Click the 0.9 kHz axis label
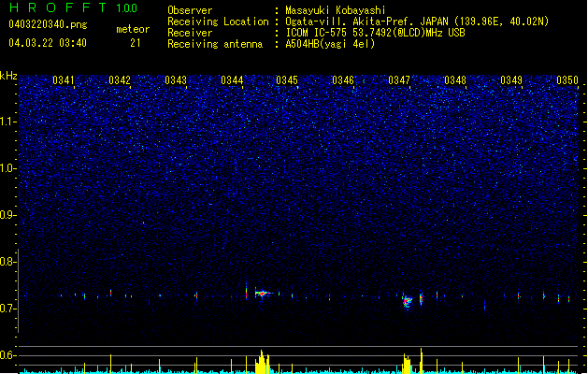 click(x=8, y=215)
